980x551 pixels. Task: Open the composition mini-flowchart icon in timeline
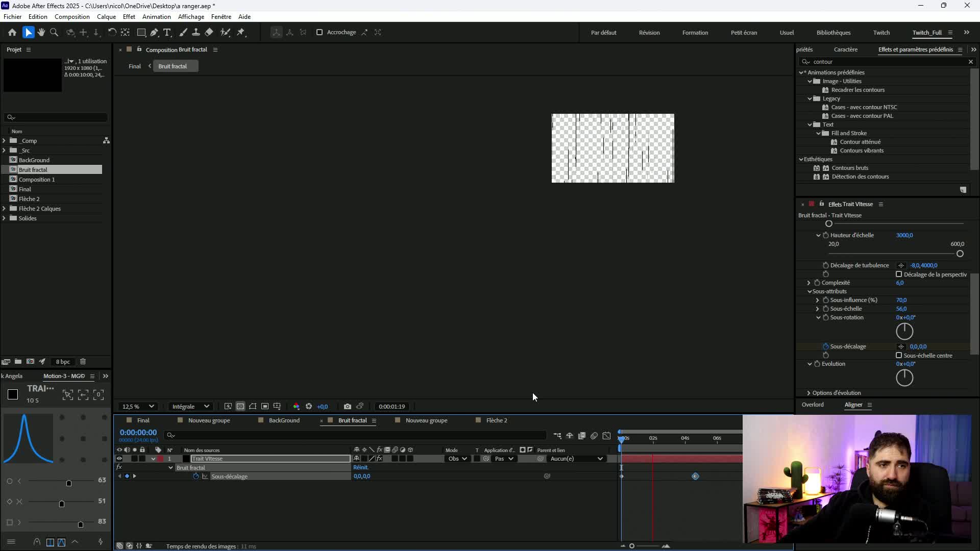[x=557, y=436]
